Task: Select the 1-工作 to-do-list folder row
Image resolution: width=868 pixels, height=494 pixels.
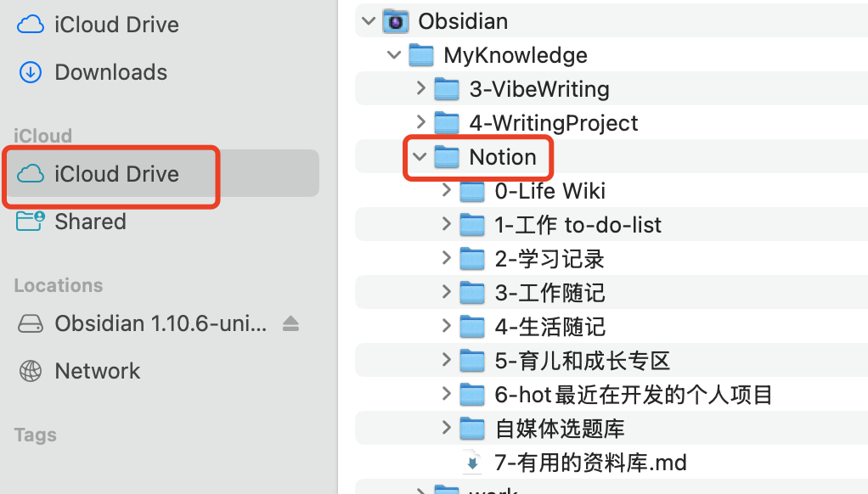Action: coord(578,225)
